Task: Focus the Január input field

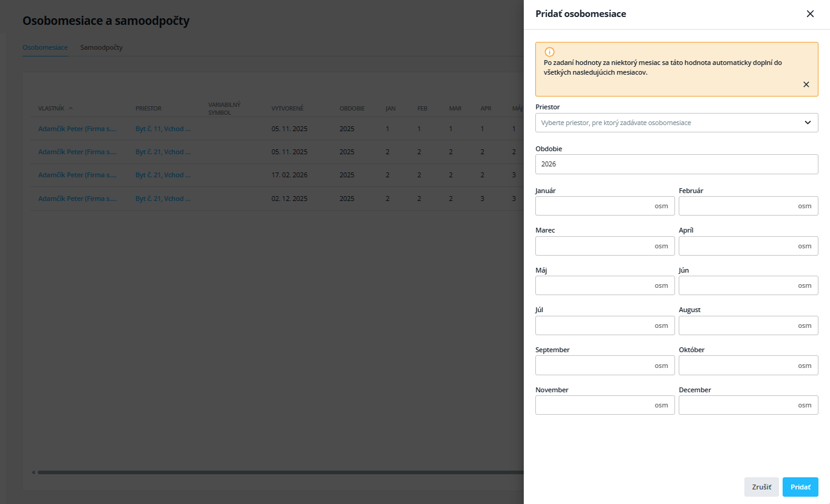Action: click(605, 206)
